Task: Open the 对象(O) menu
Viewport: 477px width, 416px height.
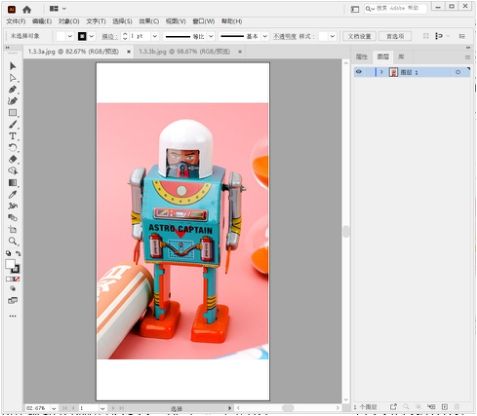Action: click(x=69, y=21)
